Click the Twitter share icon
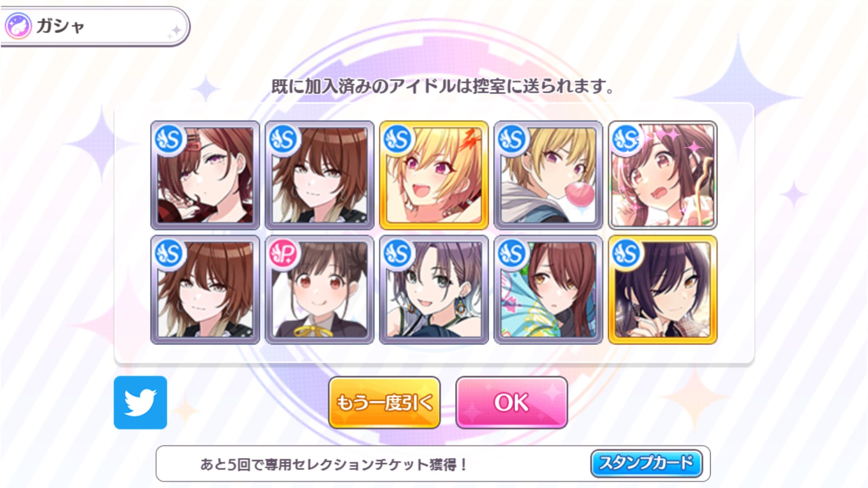Viewport: 868px width, 488px height. (141, 402)
